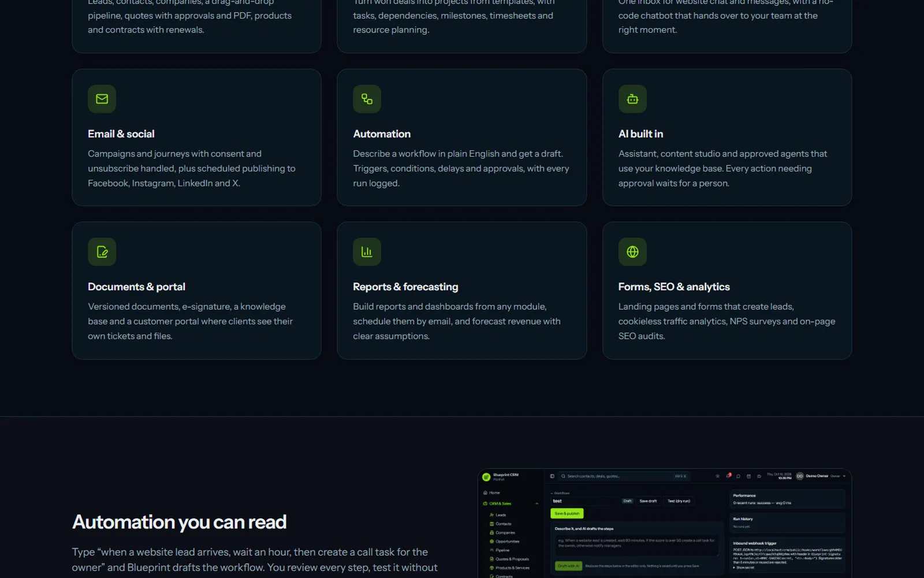Click the "Describe a workflow in plain English" description
This screenshot has width=924, height=578.
tap(461, 168)
